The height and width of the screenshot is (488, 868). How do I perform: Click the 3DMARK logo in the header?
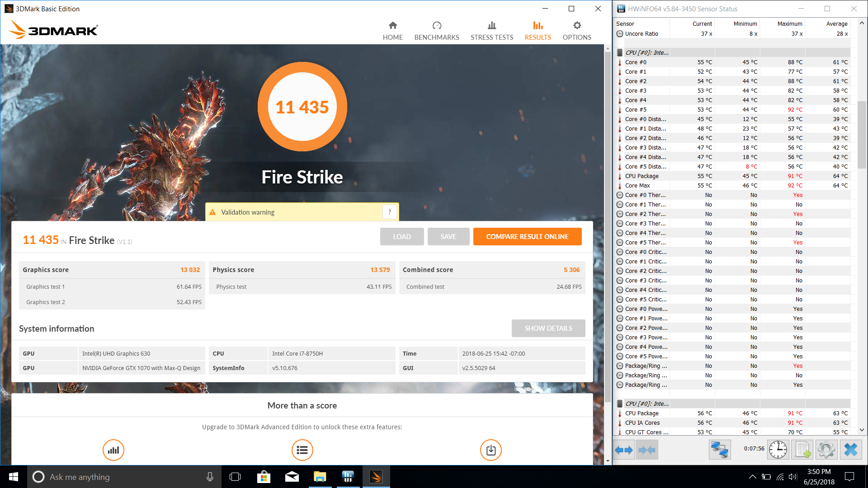(x=53, y=30)
